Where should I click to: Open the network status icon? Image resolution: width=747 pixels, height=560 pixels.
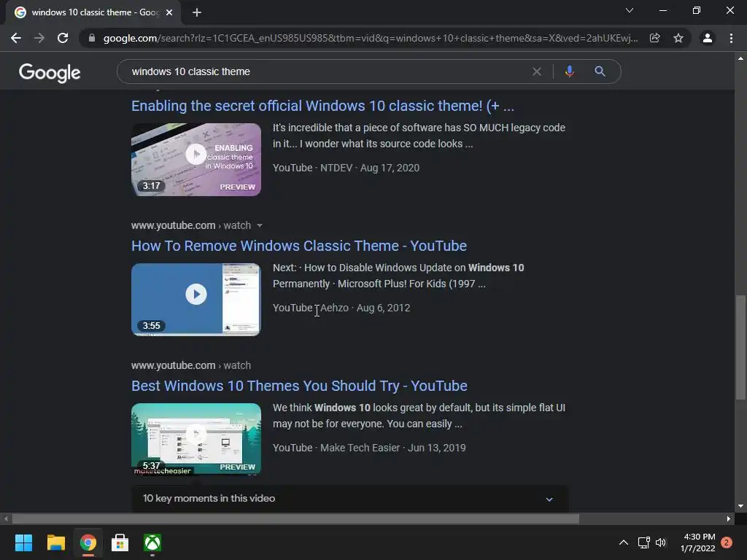(x=643, y=542)
